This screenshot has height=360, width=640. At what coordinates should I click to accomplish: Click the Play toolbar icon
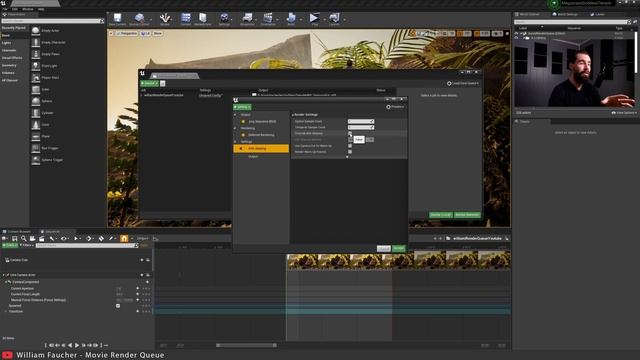coord(314,19)
